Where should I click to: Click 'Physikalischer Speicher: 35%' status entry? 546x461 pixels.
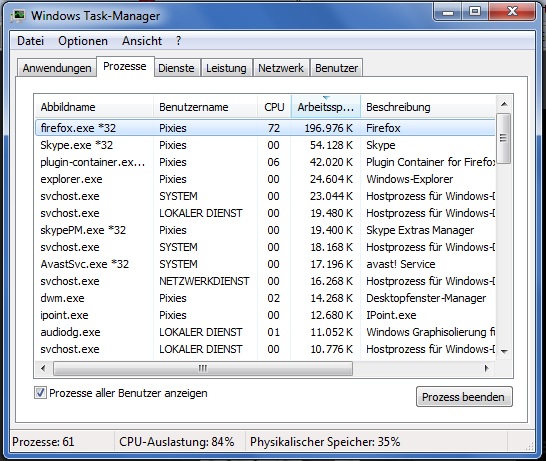click(x=325, y=442)
